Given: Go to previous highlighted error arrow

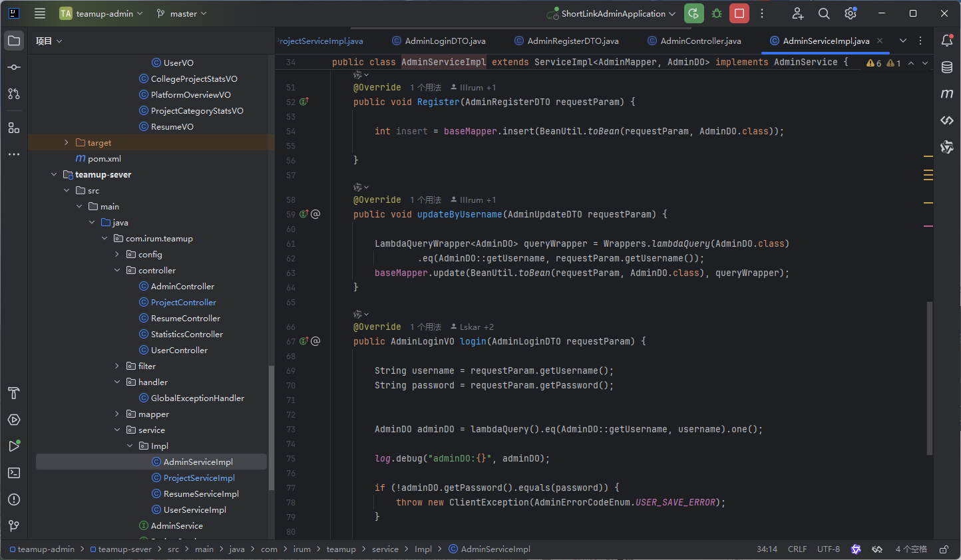Looking at the screenshot, I should (911, 63).
